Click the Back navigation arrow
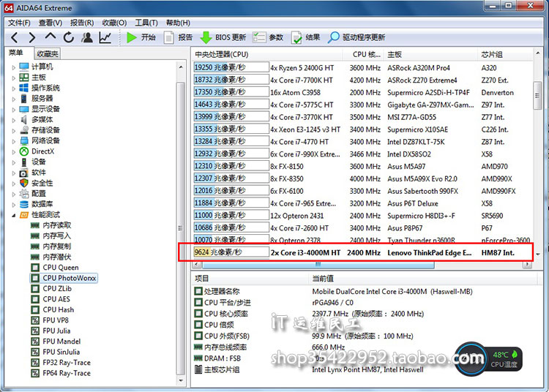The width and height of the screenshot is (549, 392). (x=15, y=37)
